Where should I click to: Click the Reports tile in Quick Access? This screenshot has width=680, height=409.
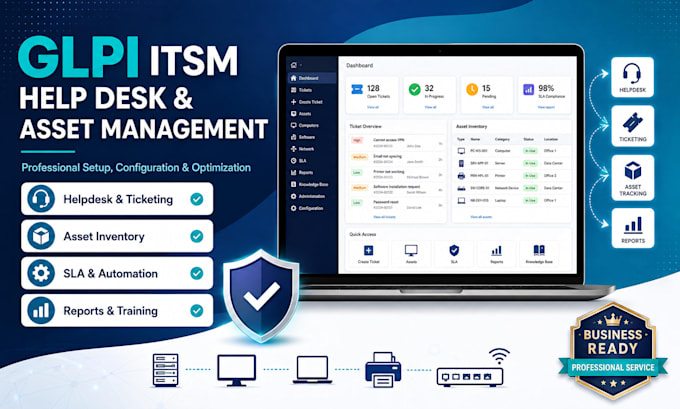497,254
